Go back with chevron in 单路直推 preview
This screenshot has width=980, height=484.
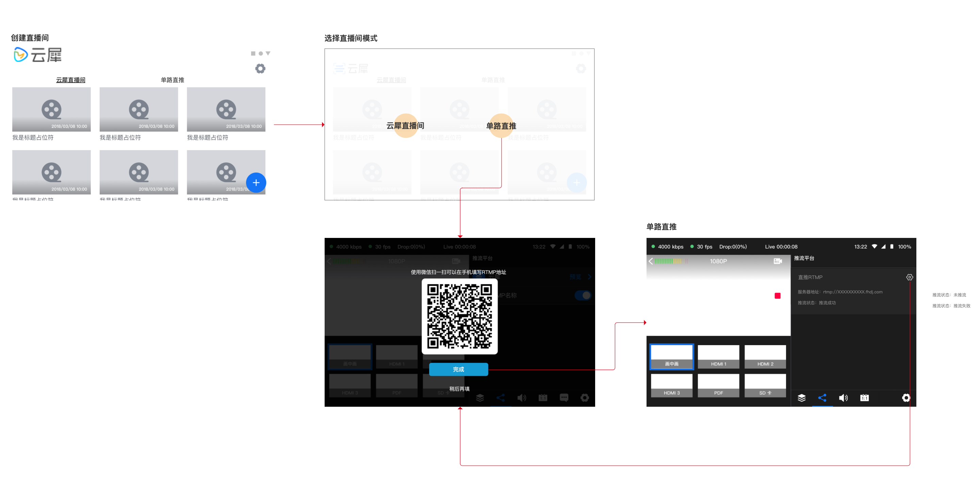(651, 261)
